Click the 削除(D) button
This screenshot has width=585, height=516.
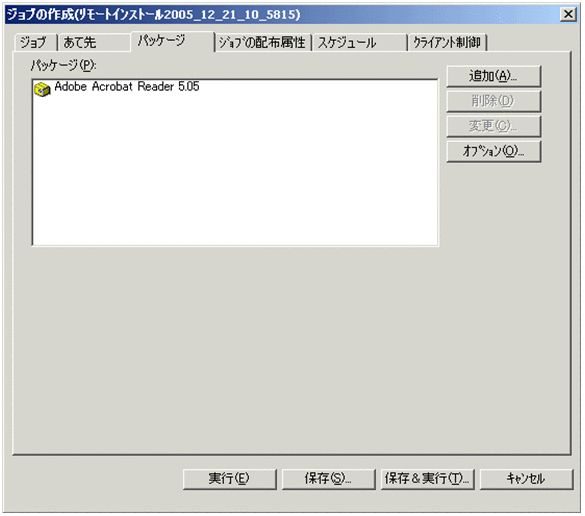[494, 101]
